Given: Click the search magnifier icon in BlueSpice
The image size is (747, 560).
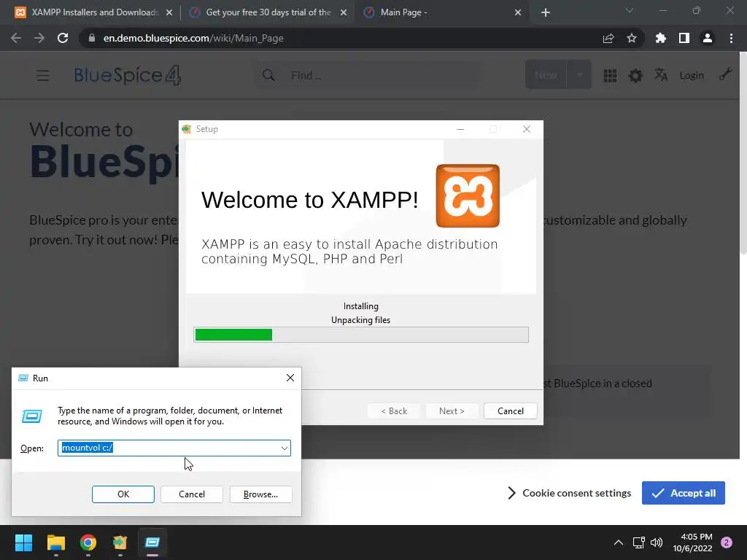Looking at the screenshot, I should 268,75.
